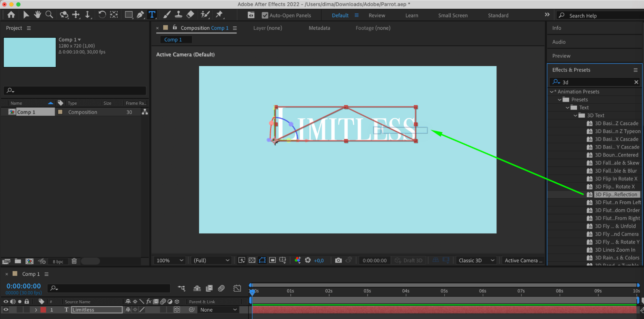Select the Pen tool

[140, 15]
